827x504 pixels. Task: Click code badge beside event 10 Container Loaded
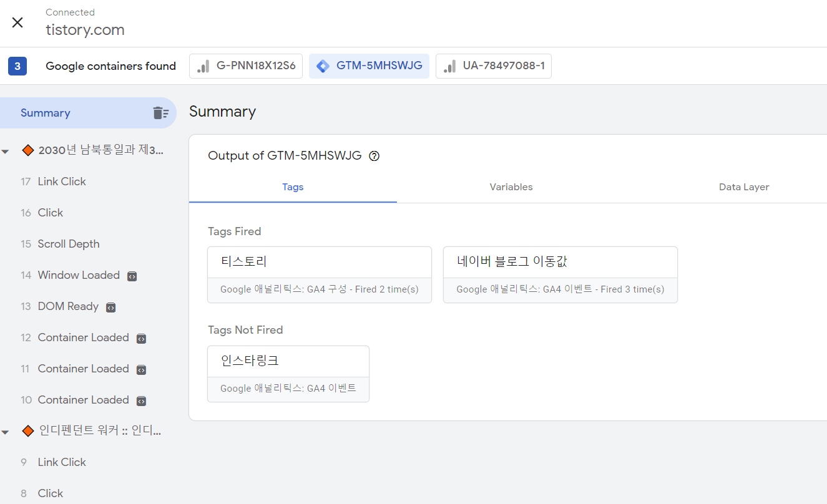[x=141, y=400]
